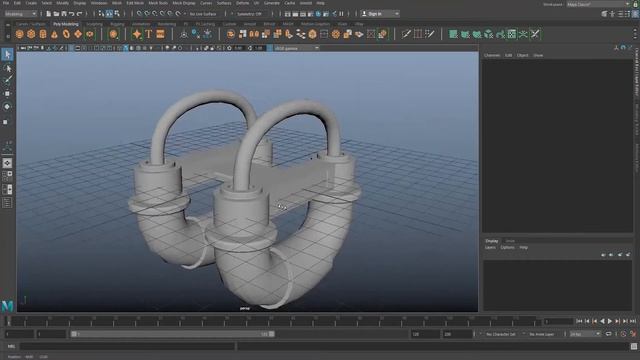
Task: Click the Maya logo home icon
Action: [x=7, y=306]
